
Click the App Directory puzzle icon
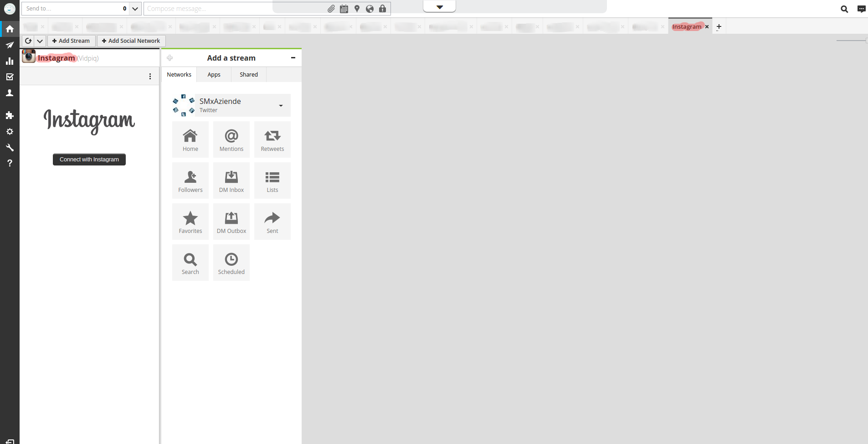(x=10, y=115)
